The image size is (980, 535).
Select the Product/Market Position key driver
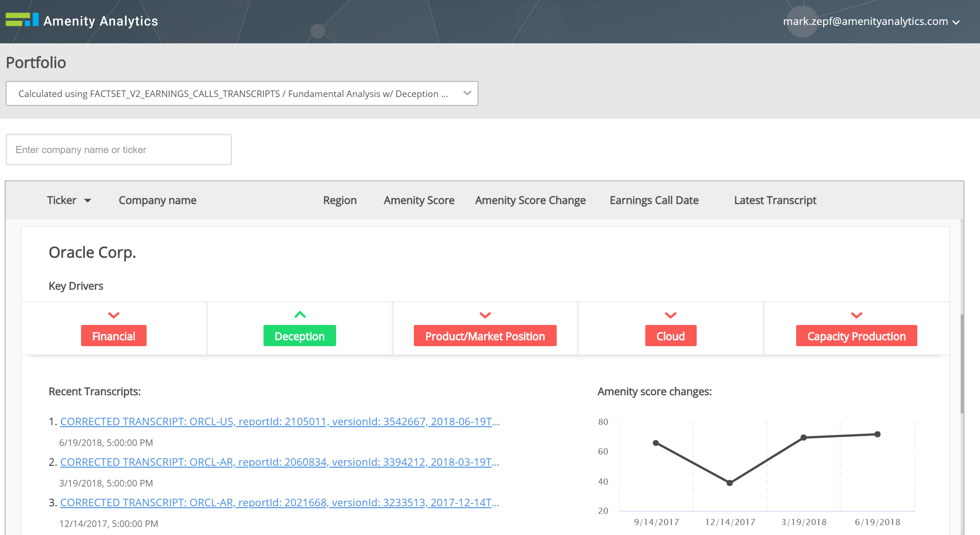(485, 336)
